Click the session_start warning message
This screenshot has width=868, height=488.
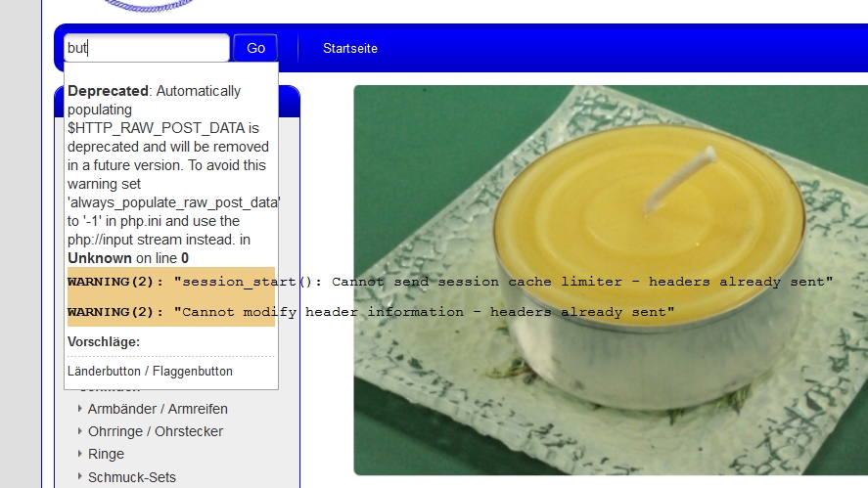(449, 282)
